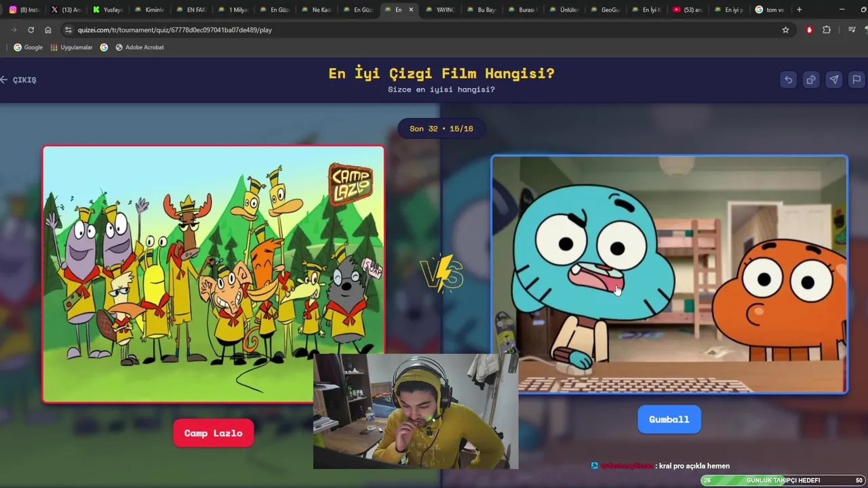This screenshot has width=868, height=488.
Task: Open the Google bookmark
Action: (x=28, y=47)
